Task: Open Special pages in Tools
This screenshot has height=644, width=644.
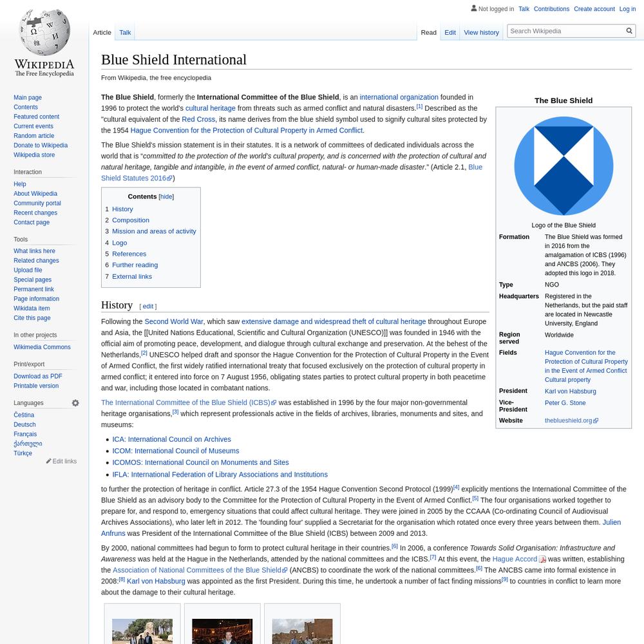Action: click(32, 279)
